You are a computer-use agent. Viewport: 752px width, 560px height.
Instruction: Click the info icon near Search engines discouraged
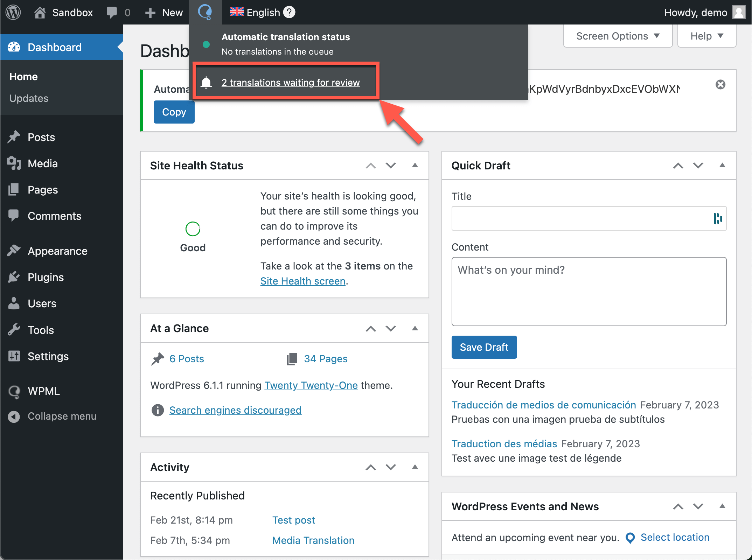pyautogui.click(x=158, y=410)
